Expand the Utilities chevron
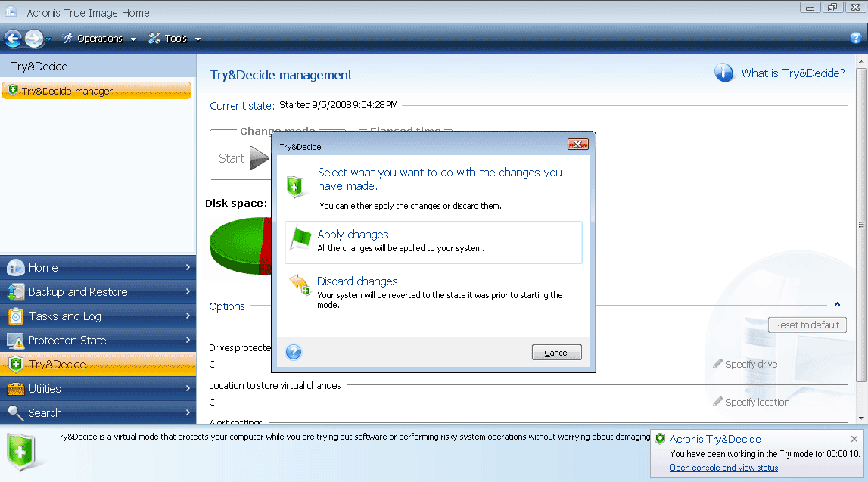The width and height of the screenshot is (868, 482). coord(188,388)
